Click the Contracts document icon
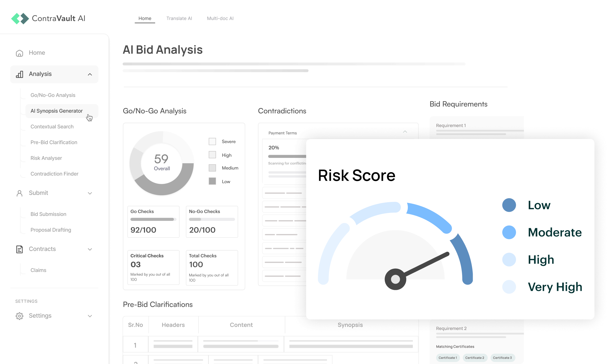 [x=19, y=249]
